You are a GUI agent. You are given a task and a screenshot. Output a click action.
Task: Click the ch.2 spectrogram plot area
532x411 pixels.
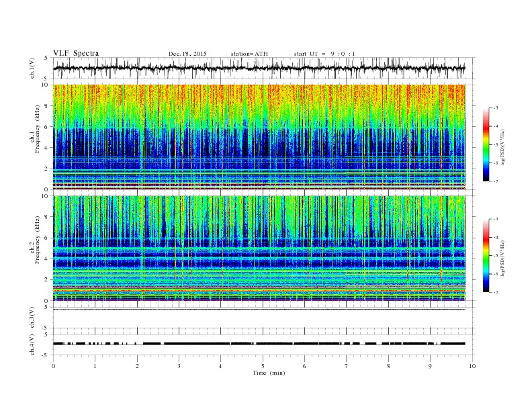(259, 248)
